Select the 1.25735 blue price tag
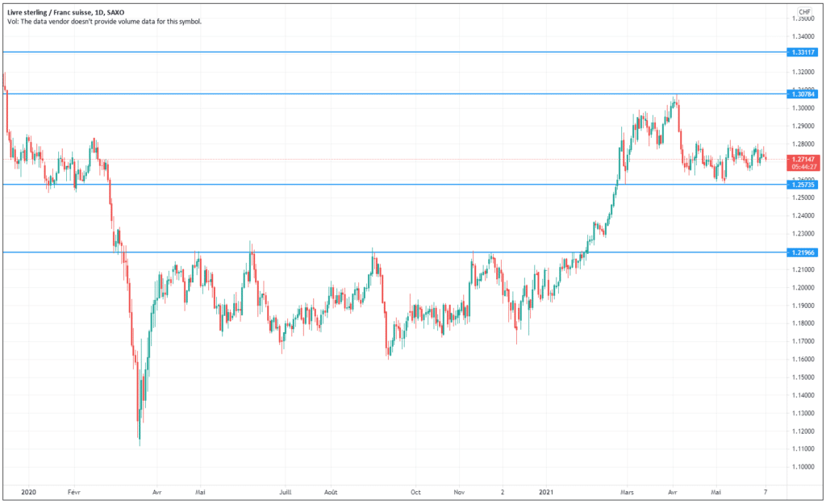 coord(803,185)
